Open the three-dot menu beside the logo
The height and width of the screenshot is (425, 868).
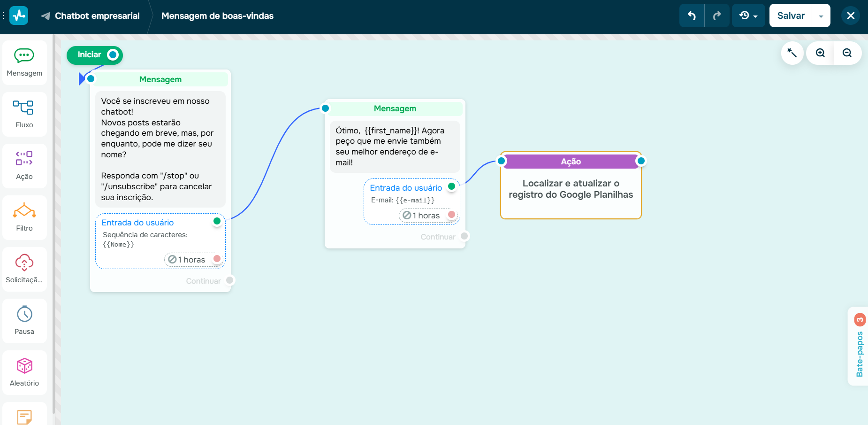[x=3, y=16]
